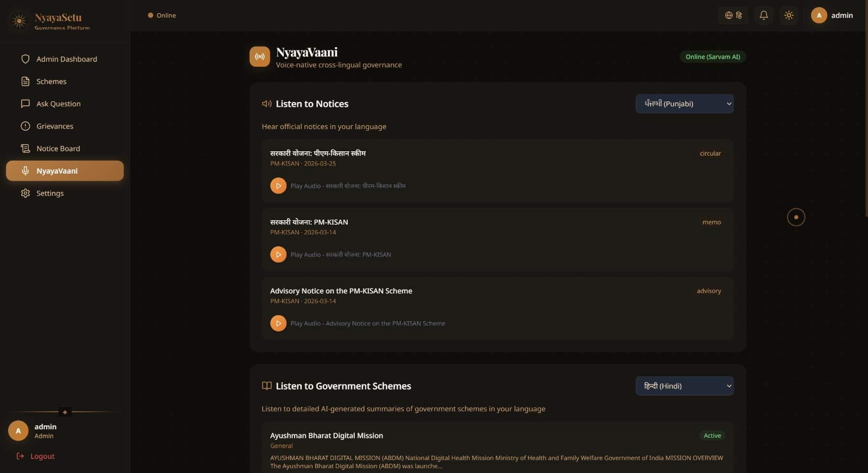Click the notification bell icon
Image resolution: width=868 pixels, height=473 pixels.
coord(763,15)
